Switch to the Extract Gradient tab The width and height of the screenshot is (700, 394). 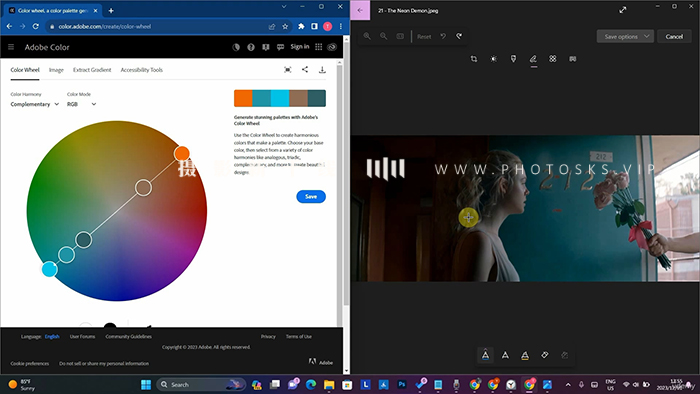92,70
